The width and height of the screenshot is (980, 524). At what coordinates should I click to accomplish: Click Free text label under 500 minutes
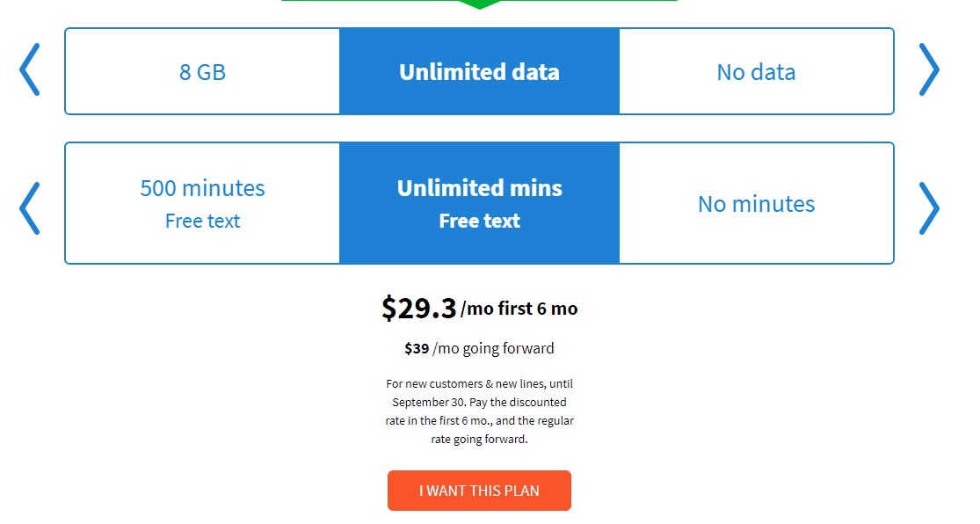[x=202, y=222]
